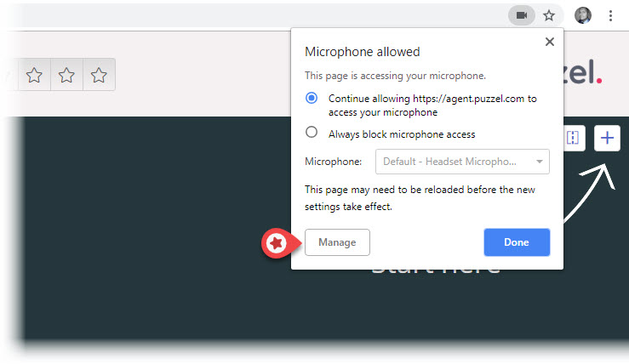The height and width of the screenshot is (364, 629).
Task: Click the camera/microphone permission icon in address bar
Action: pyautogui.click(x=522, y=15)
